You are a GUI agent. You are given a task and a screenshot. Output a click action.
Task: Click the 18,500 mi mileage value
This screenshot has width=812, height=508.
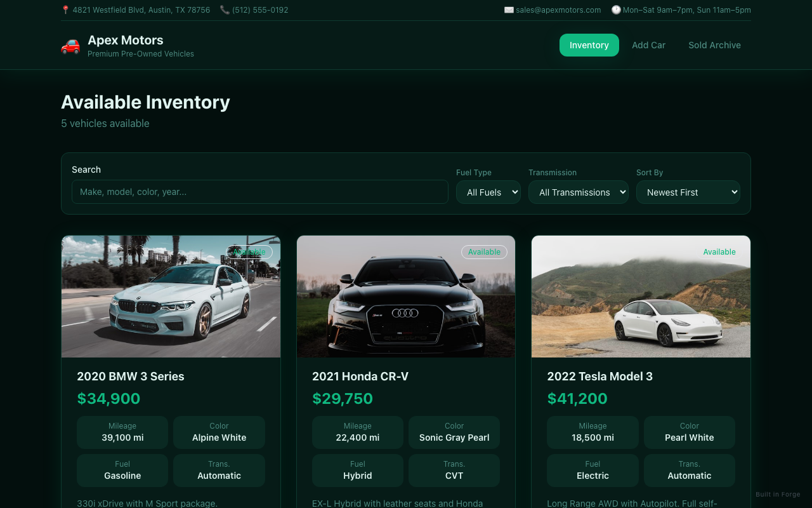[x=593, y=438]
